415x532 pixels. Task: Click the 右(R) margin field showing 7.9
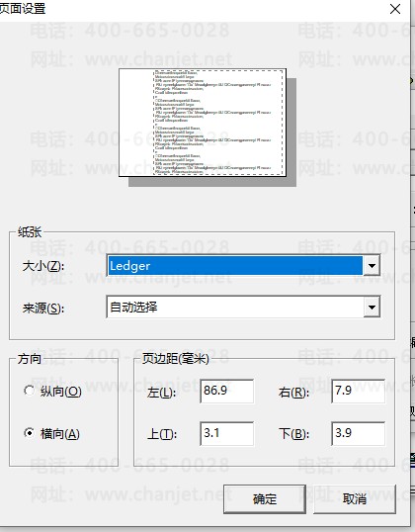point(359,392)
